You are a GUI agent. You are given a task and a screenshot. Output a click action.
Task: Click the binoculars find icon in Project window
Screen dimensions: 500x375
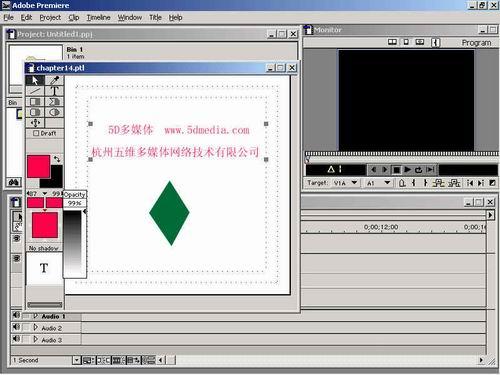[x=14, y=182]
